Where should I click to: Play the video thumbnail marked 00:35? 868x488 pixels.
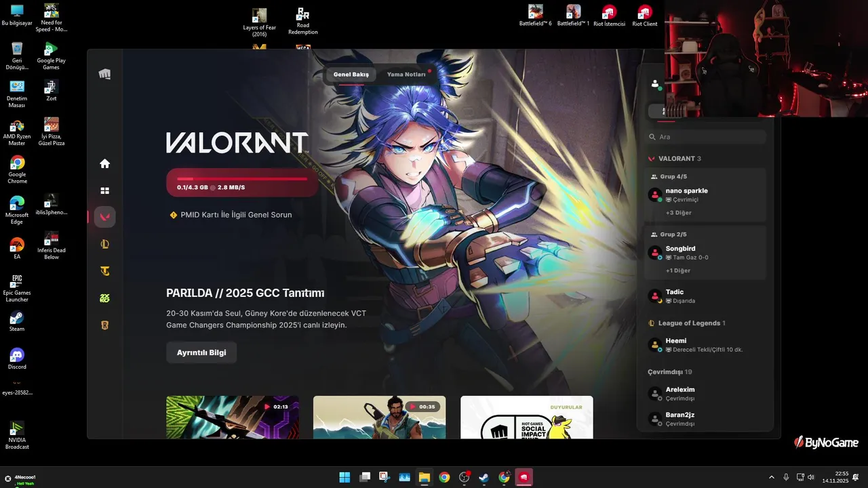(x=380, y=417)
